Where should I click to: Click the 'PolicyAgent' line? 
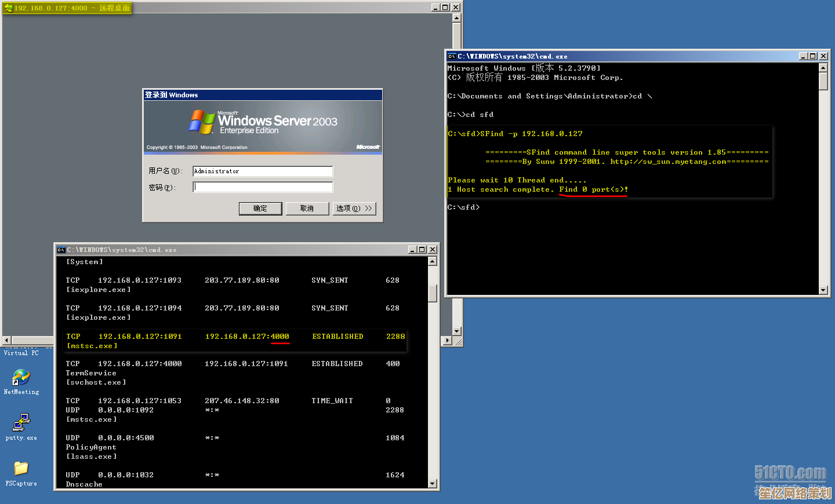coord(91,447)
